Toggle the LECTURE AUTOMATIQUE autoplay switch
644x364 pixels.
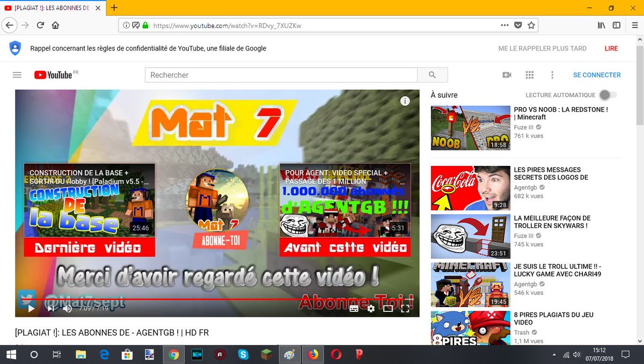click(x=608, y=95)
